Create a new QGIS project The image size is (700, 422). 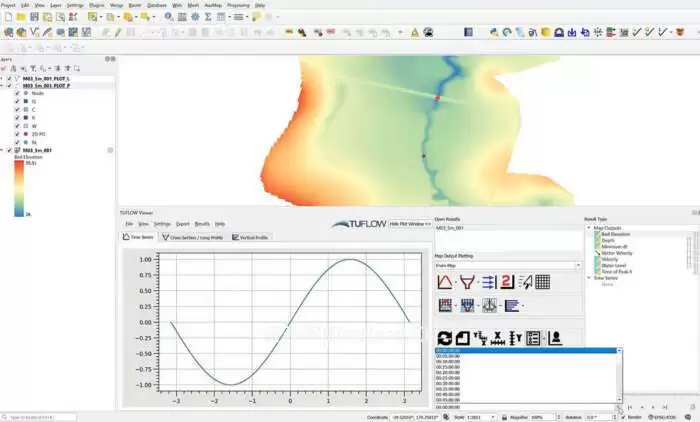(x=8, y=17)
